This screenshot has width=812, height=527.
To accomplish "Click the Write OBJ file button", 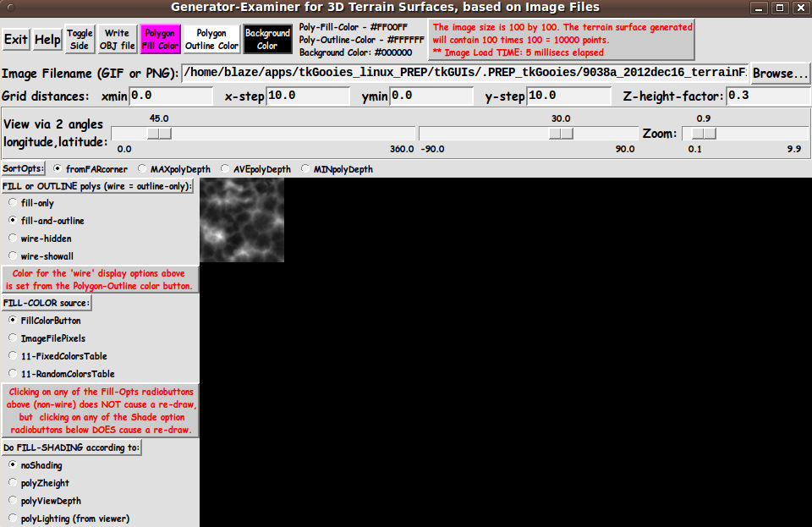I will point(117,40).
